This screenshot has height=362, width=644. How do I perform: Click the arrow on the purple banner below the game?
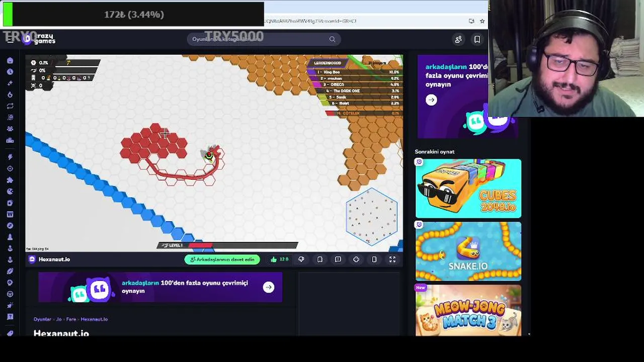(x=269, y=287)
